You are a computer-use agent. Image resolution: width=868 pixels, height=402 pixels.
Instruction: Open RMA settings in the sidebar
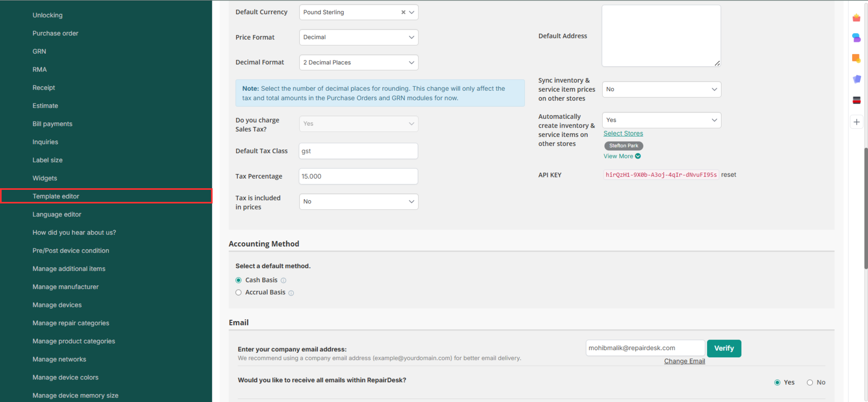39,69
